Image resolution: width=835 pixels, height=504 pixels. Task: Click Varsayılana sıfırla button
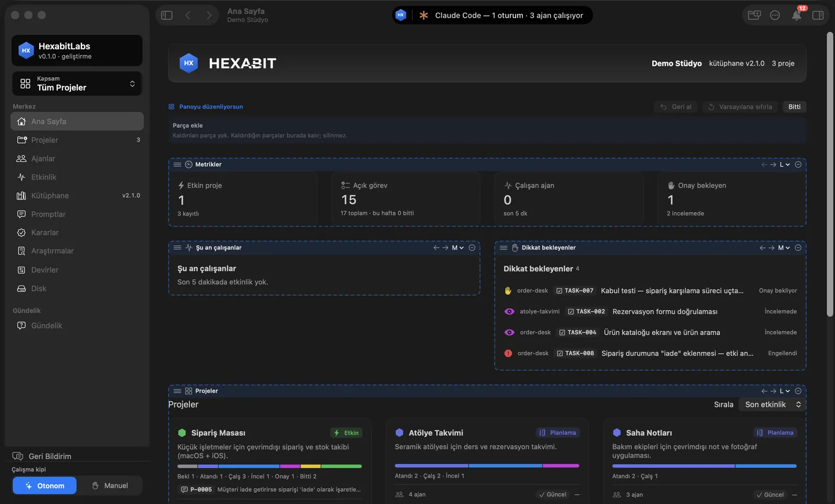(740, 106)
